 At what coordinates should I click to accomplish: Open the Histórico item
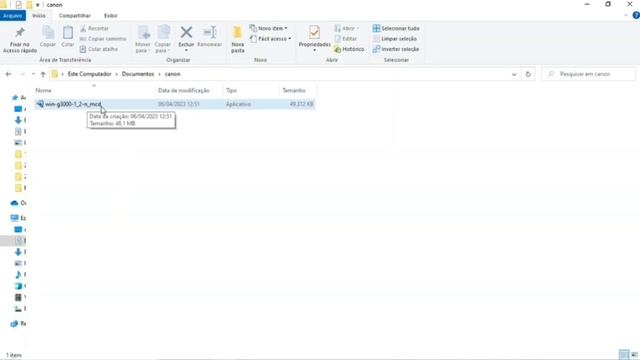(349, 49)
